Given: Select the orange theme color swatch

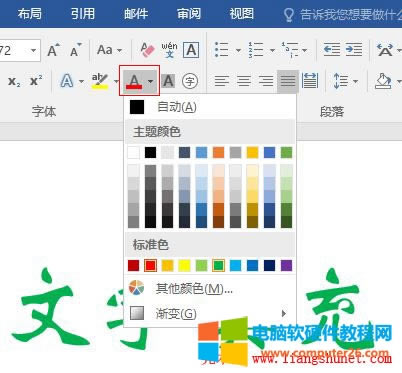Looking at the screenshot, I should [x=218, y=153].
